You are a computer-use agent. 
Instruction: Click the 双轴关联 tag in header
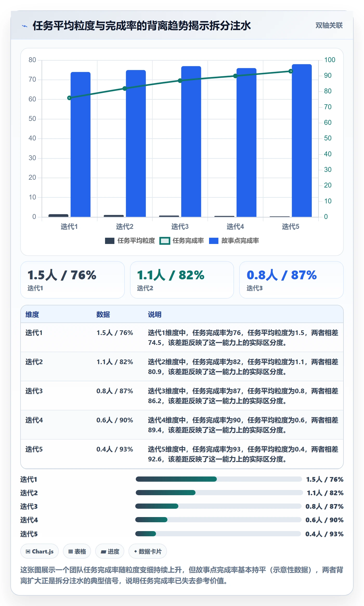click(329, 25)
